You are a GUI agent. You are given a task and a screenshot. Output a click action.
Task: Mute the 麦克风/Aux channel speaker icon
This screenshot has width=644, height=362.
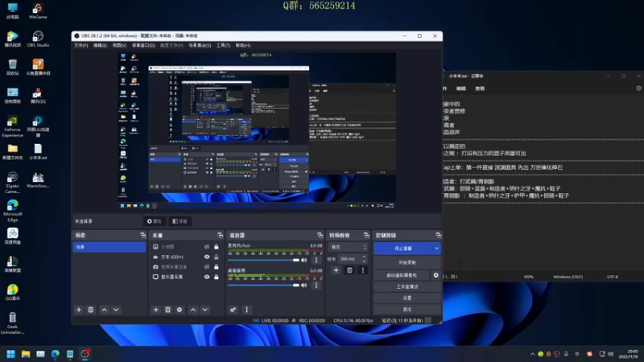[x=304, y=260]
